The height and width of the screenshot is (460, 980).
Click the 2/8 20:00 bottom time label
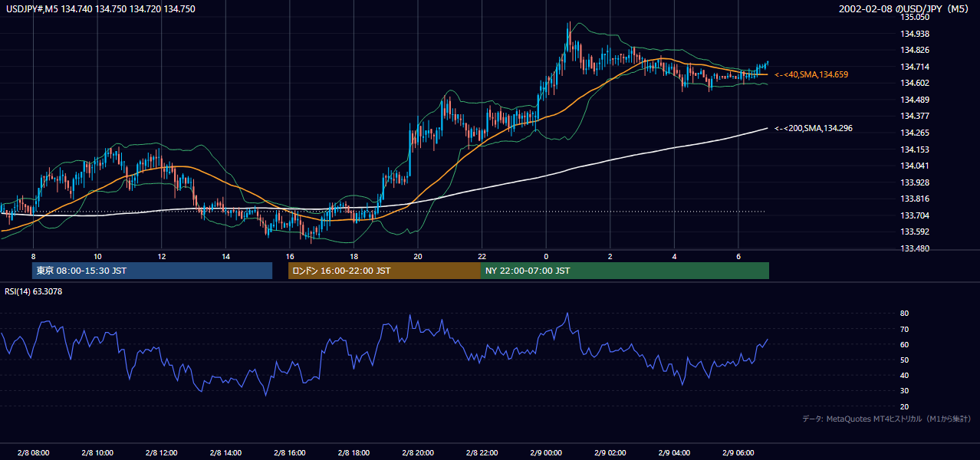click(417, 452)
